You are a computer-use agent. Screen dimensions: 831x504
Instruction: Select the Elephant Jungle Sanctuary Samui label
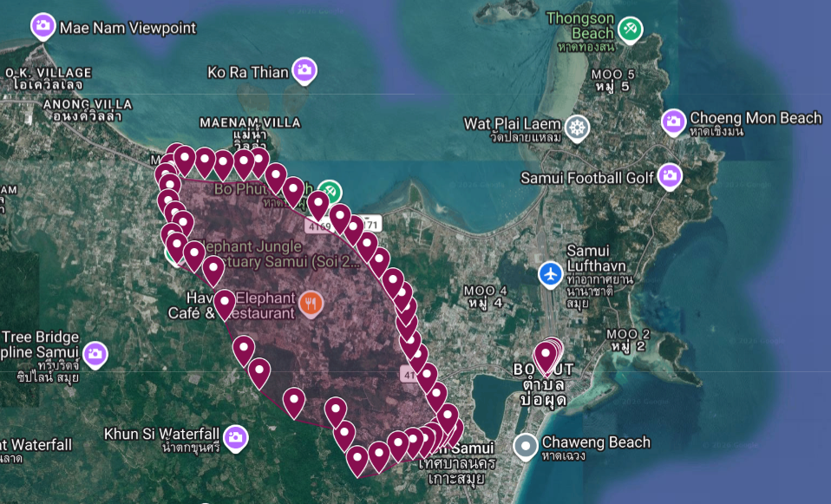click(x=278, y=254)
